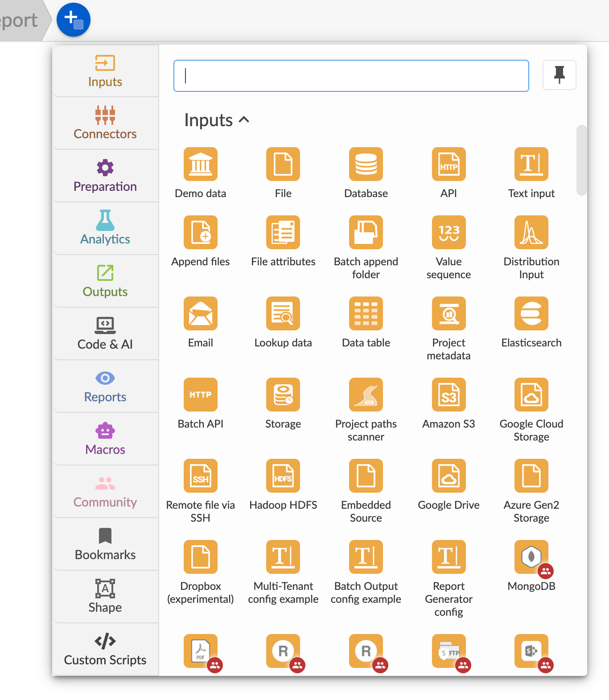Click the search input field

point(351,76)
